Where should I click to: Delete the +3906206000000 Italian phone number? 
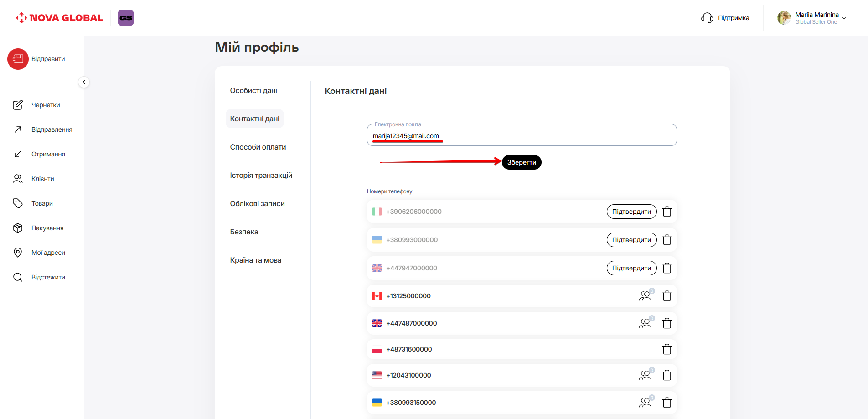click(667, 212)
